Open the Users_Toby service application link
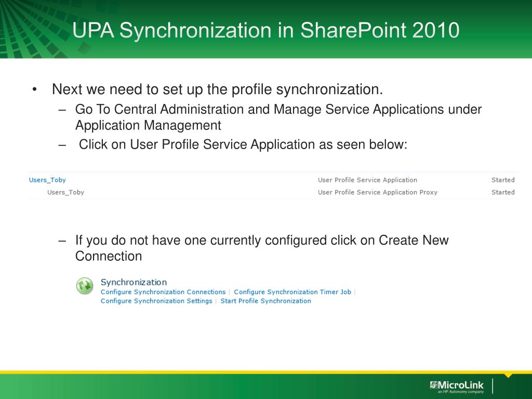This screenshot has width=532, height=399. point(47,180)
